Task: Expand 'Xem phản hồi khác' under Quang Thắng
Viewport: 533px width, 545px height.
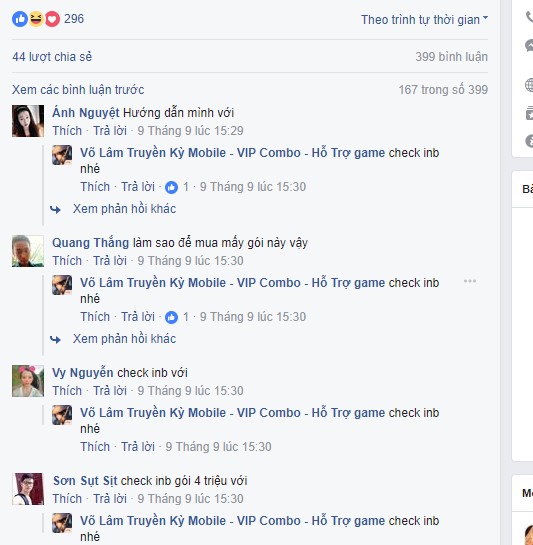Action: coord(124,339)
